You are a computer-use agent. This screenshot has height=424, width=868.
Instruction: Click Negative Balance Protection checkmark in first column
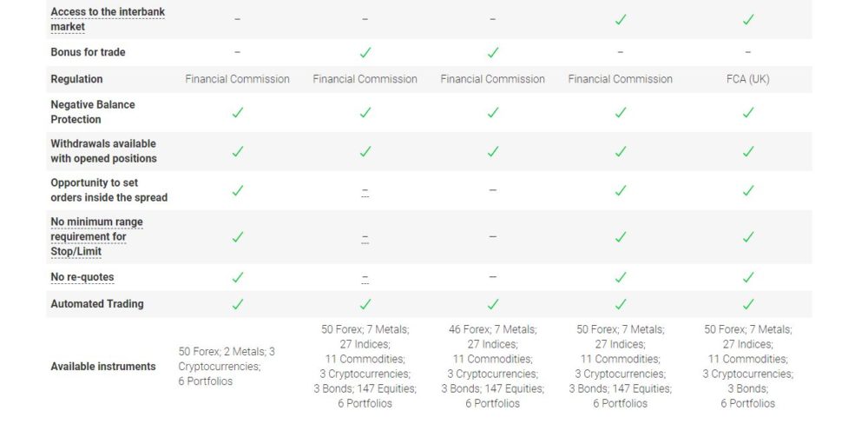click(238, 112)
